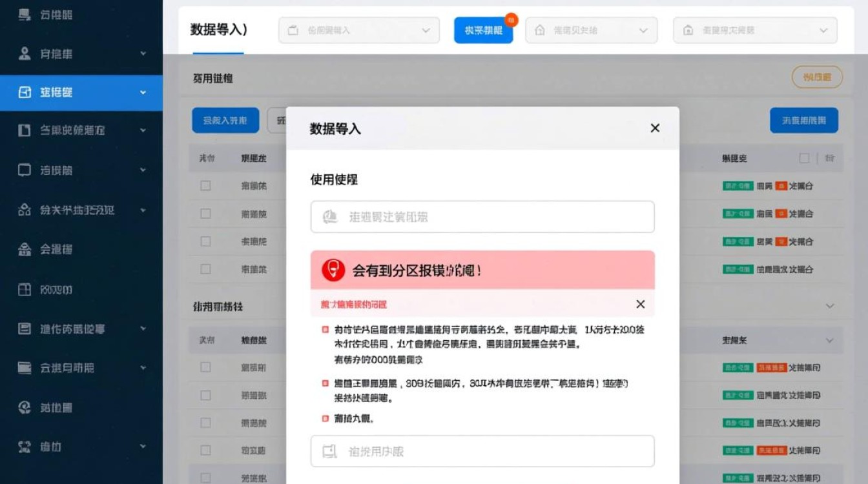
Task: Tick the select-all checkbox in the table header
Action: coord(804,157)
